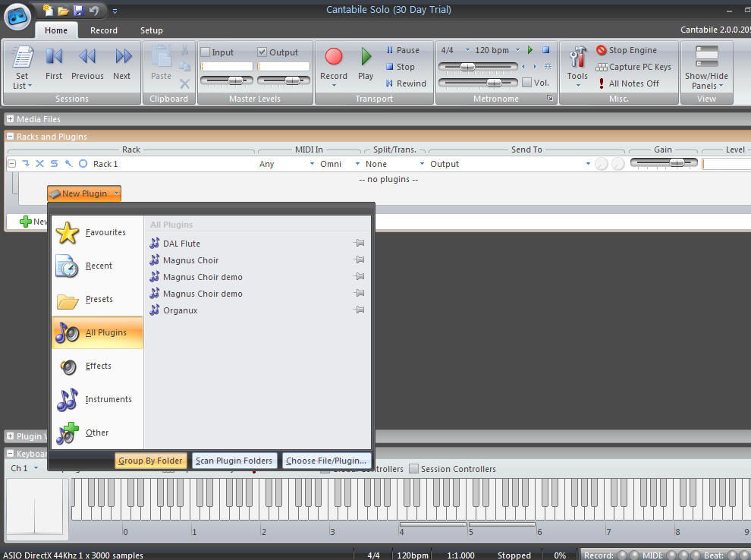Switch to the Record ribbon tab

(x=104, y=30)
